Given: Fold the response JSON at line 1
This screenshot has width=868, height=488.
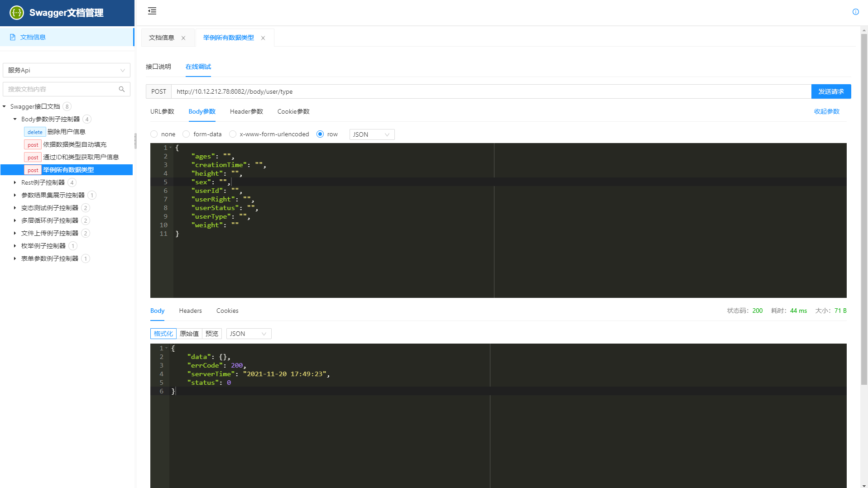Looking at the screenshot, I should [x=167, y=348].
